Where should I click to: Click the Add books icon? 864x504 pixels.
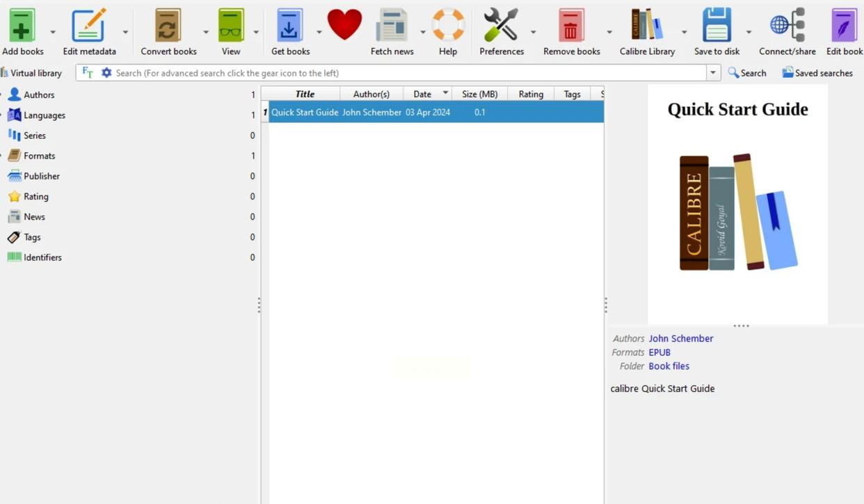(22, 26)
